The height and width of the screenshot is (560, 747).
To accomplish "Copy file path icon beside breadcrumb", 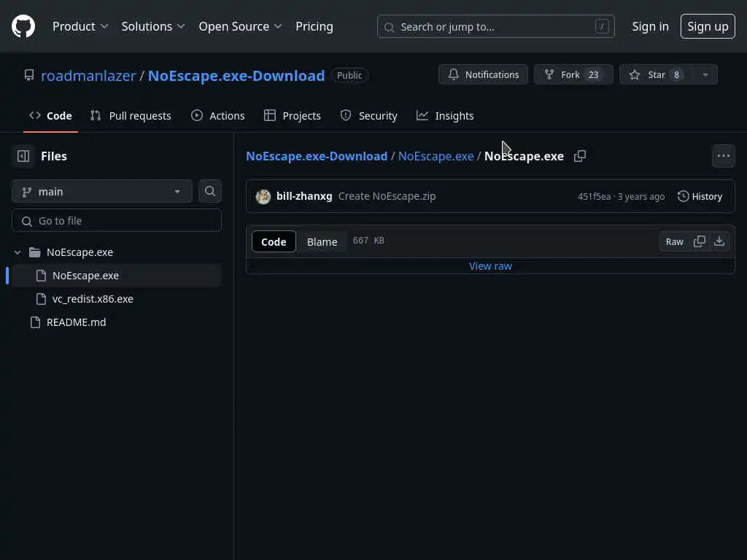I will (x=580, y=156).
